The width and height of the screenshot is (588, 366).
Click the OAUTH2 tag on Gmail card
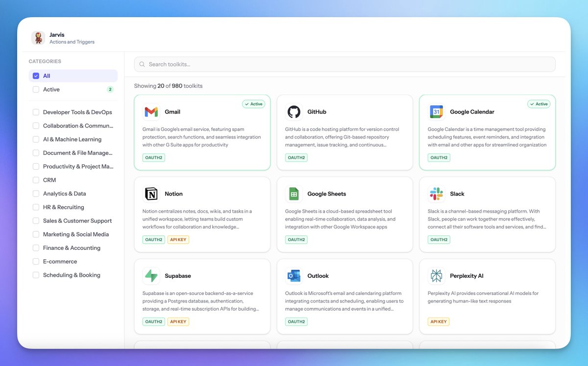pos(153,158)
